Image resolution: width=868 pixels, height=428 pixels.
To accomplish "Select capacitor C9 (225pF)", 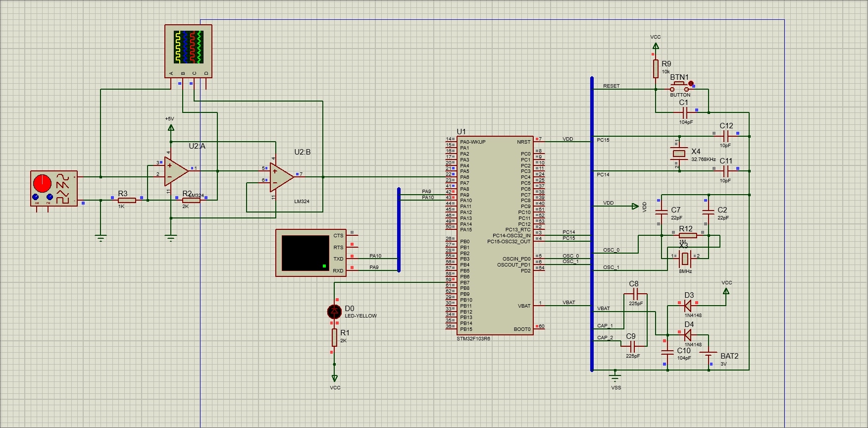I will pos(633,347).
